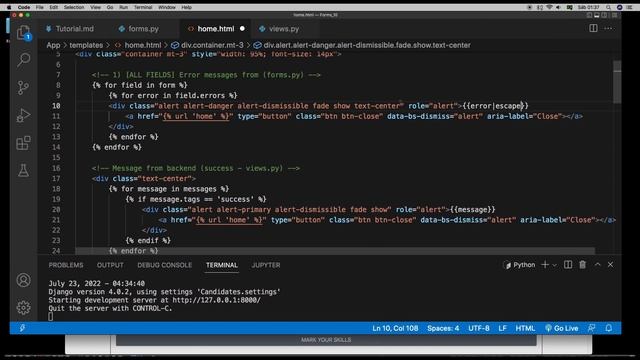Kill terminal with trash icon
Image resolution: width=640 pixels, height=360 pixels.
pos(582,265)
